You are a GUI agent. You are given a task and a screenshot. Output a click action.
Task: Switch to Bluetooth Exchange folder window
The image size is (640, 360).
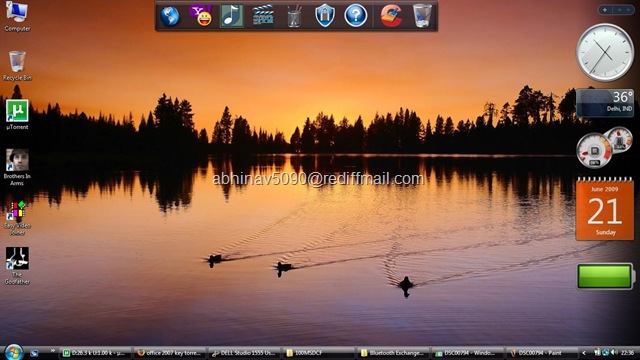[x=394, y=353]
